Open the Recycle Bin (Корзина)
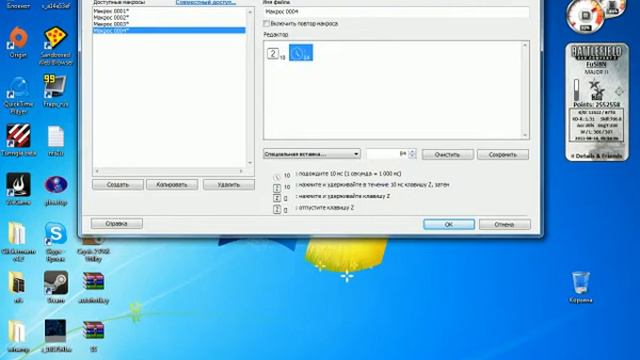 coord(580,287)
